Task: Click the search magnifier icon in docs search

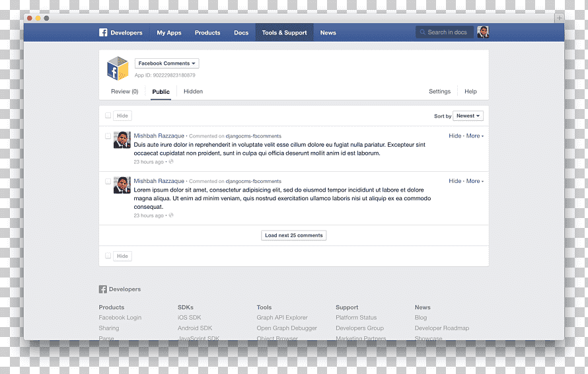Action: tap(423, 32)
